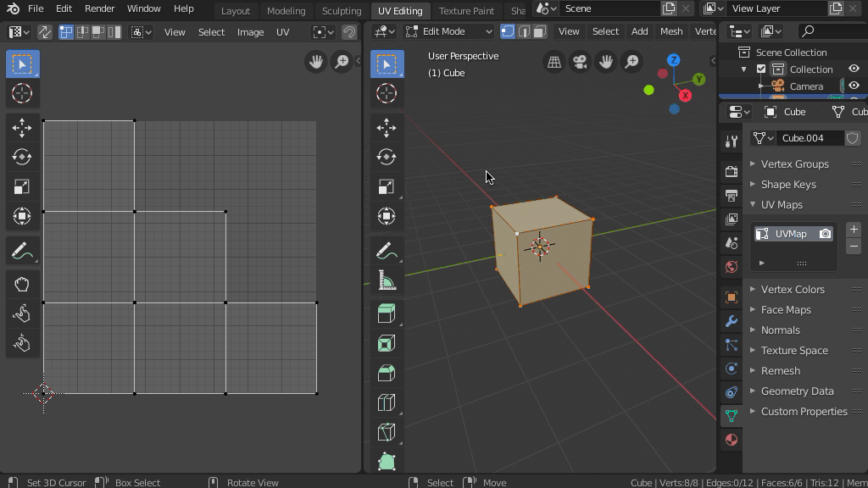
Task: Select the Grab tool in UV editor
Action: pyautogui.click(x=21, y=284)
